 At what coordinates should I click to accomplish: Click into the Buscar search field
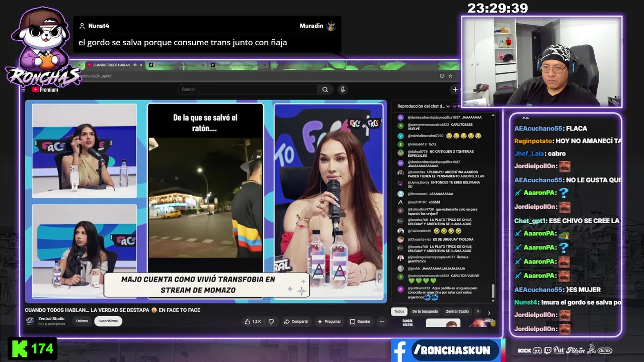(x=247, y=89)
